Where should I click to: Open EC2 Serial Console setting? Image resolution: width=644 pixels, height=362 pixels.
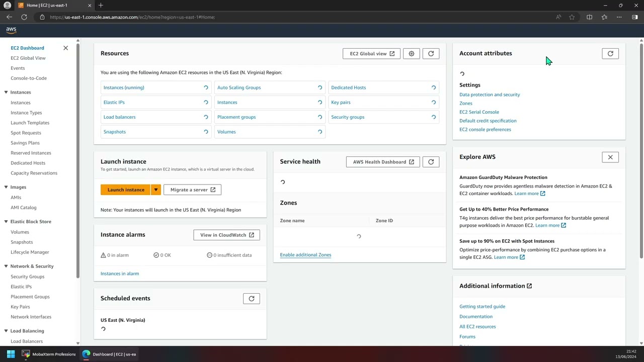[479, 112]
